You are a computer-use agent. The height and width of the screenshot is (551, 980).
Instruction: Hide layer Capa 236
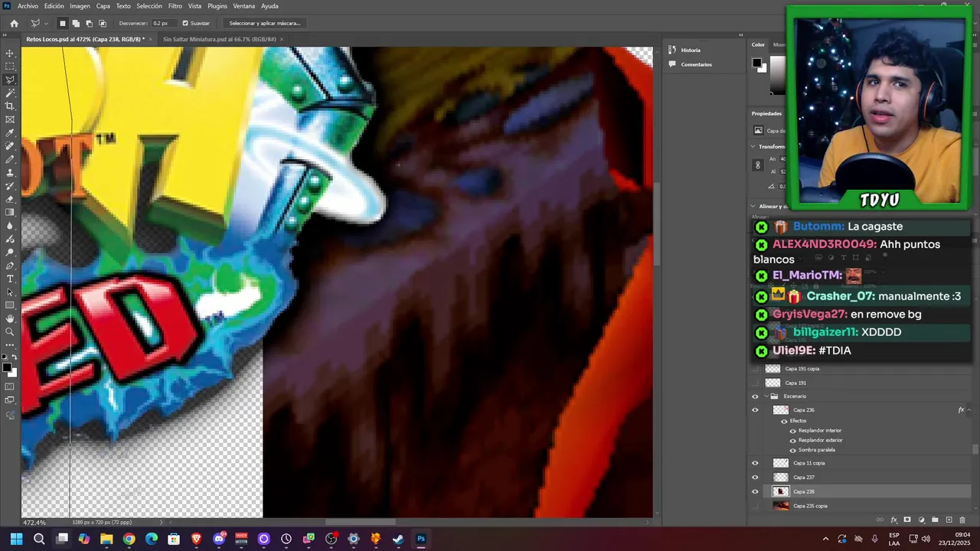[755, 410]
